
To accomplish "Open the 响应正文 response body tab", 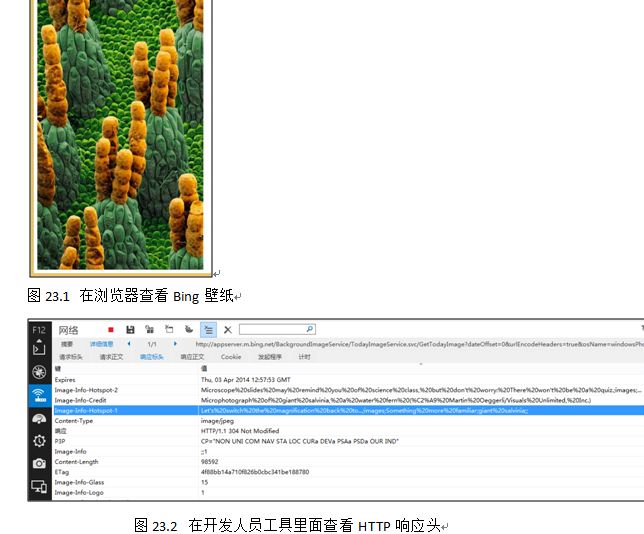I will 192,357.
